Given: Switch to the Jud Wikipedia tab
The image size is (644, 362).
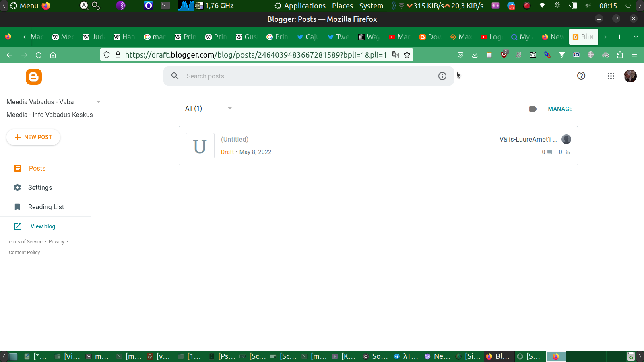Looking at the screenshot, I should (x=93, y=37).
